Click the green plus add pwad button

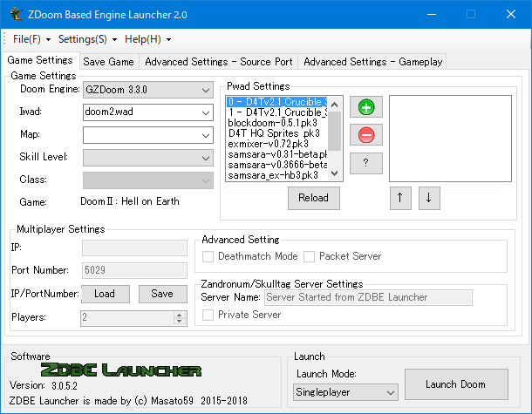[366, 107]
